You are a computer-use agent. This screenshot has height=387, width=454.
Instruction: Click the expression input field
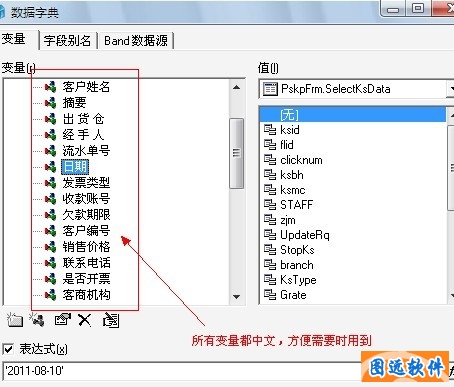pos(182,371)
